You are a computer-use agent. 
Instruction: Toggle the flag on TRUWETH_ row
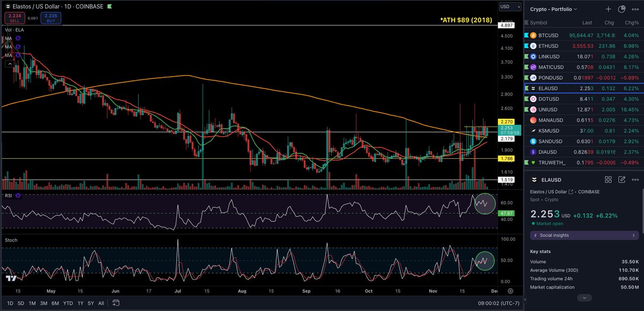point(526,162)
